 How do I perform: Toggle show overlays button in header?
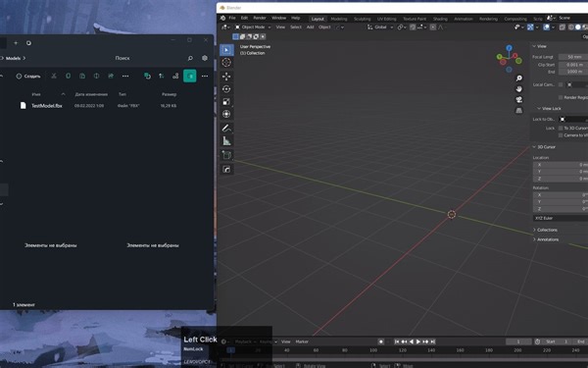click(x=547, y=27)
